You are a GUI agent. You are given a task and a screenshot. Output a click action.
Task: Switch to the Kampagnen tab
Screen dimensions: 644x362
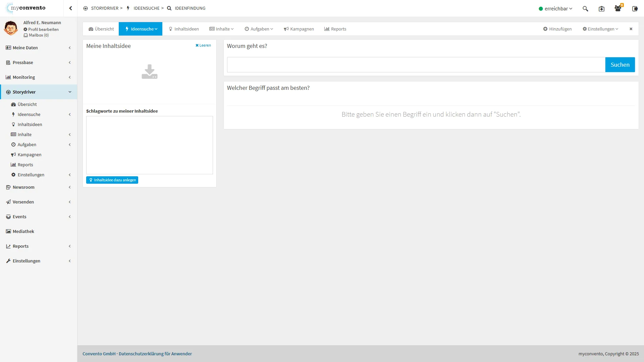point(299,29)
